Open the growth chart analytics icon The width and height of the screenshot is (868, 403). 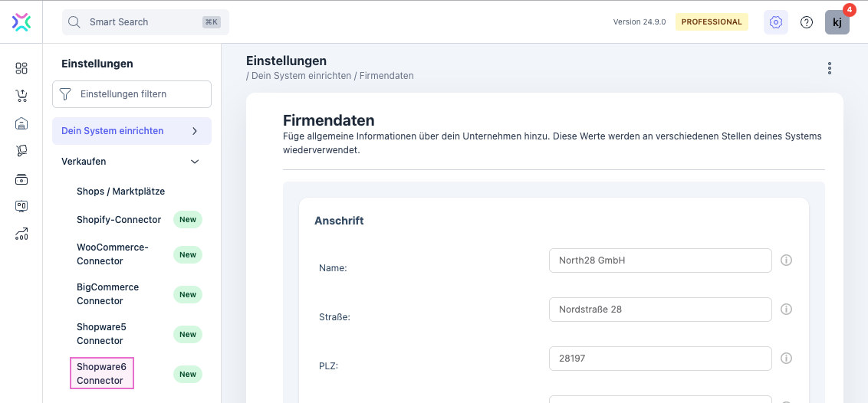point(21,234)
